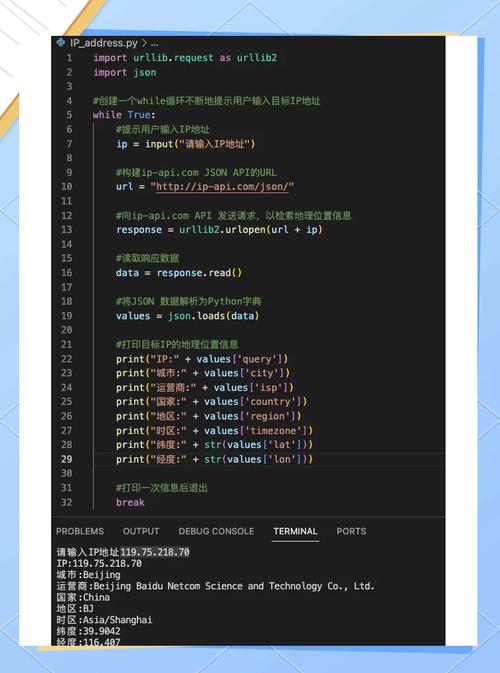Image resolution: width=500 pixels, height=673 pixels.
Task: Click line number 32 in the gutter
Action: point(67,502)
